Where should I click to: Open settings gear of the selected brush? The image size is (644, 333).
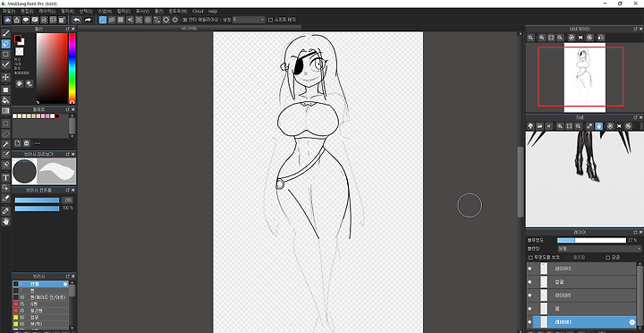[65, 284]
